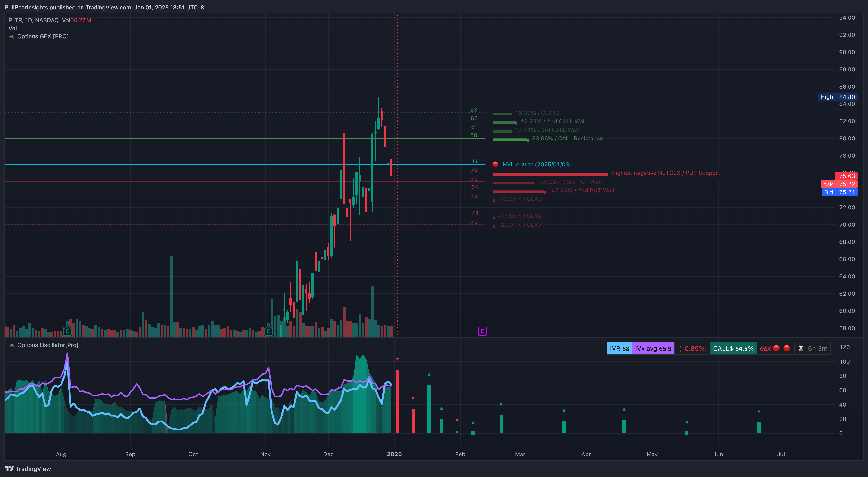Click the -17.85% / GEX9 label

[520, 216]
